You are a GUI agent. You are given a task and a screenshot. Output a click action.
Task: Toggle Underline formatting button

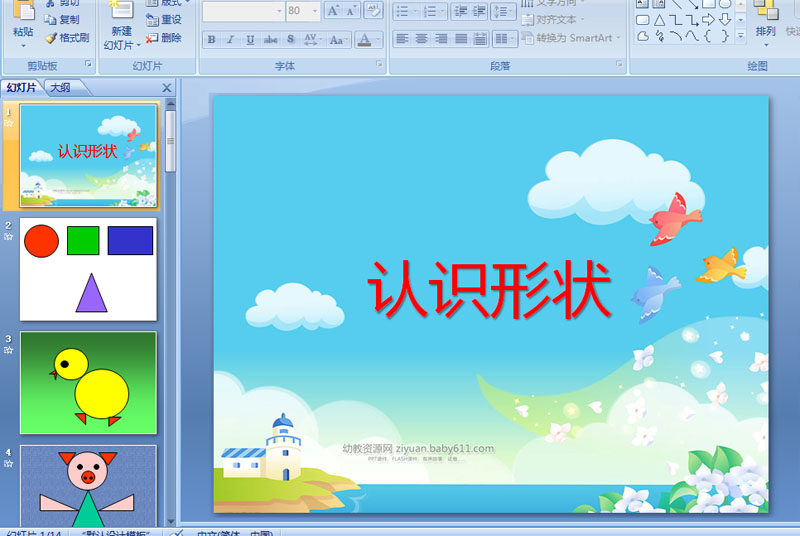pyautogui.click(x=250, y=39)
